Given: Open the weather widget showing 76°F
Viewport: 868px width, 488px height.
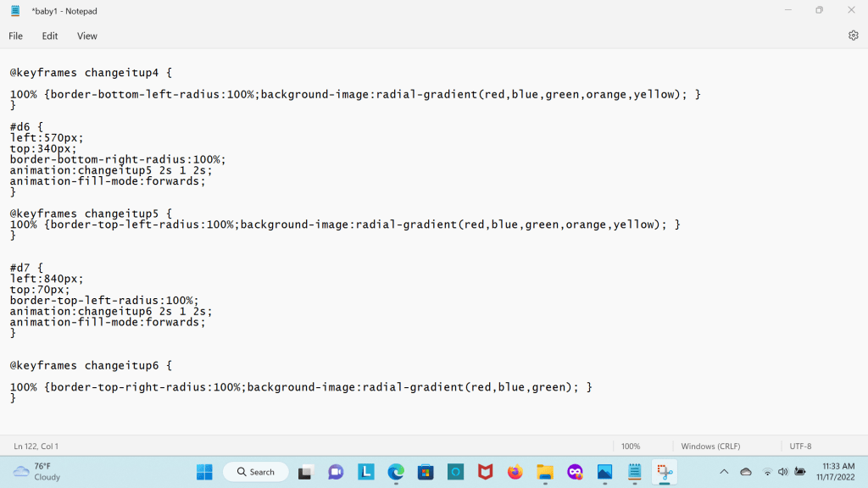Looking at the screenshot, I should tap(37, 472).
